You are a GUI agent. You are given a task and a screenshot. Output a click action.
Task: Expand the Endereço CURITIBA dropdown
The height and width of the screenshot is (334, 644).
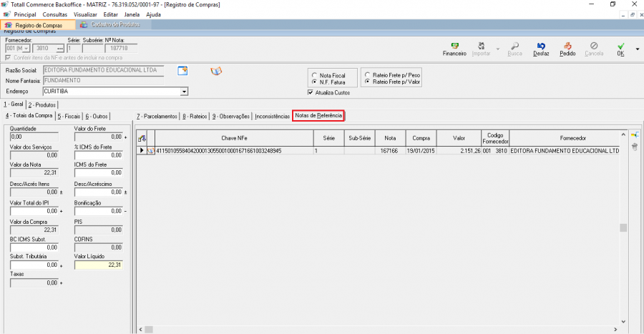coord(184,92)
